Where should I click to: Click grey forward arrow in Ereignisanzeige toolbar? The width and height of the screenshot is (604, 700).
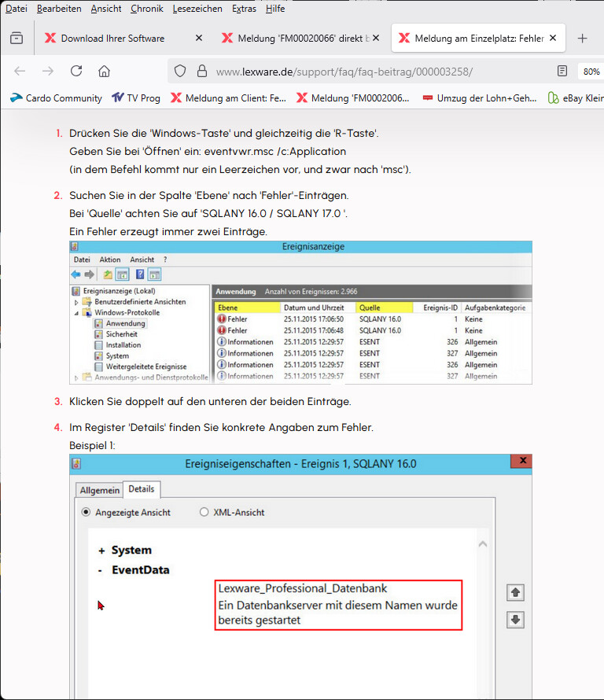click(90, 274)
